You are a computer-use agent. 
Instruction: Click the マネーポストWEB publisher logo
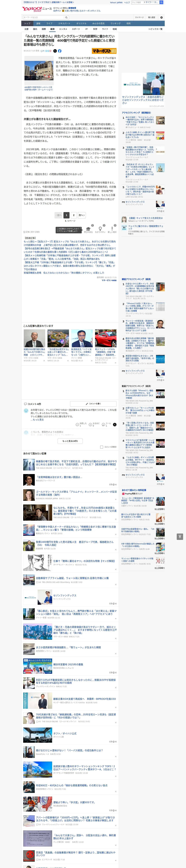coord(104,51)
